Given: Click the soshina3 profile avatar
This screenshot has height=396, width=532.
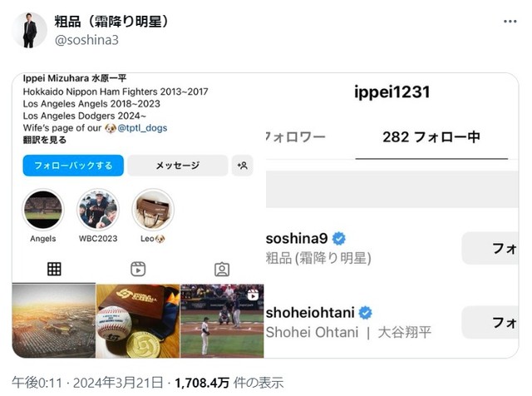Looking at the screenshot, I should 29,30.
